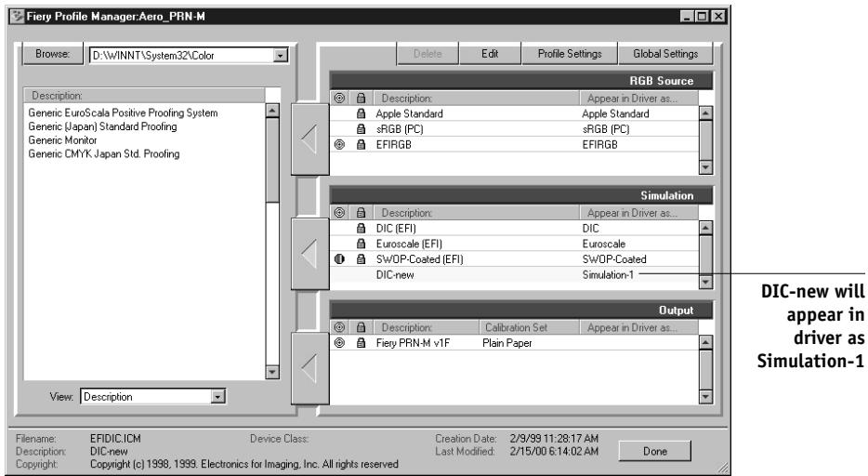868x476 pixels.
Task: Click Calibration Set column header in Output
Action: click(529, 327)
